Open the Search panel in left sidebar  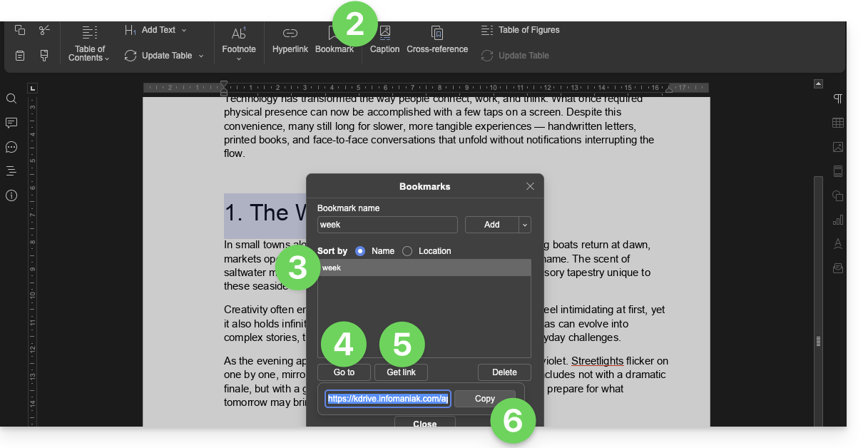click(11, 98)
